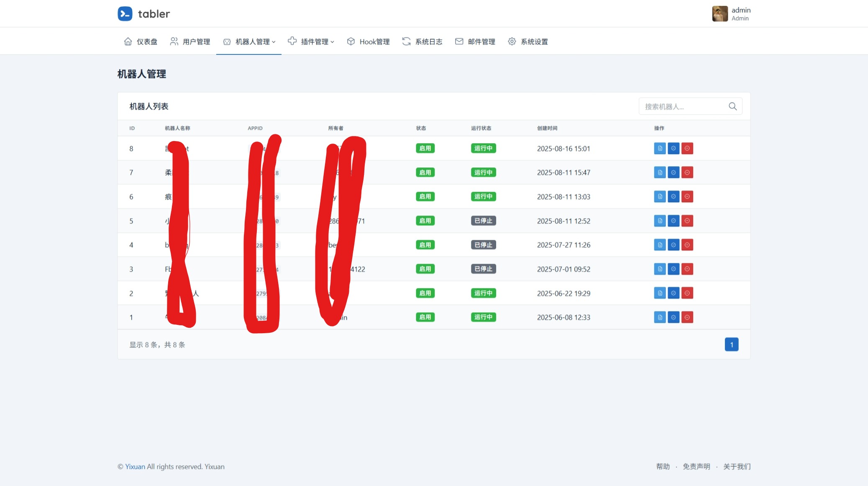Expand the 插件管理 dropdown menu

(x=311, y=41)
